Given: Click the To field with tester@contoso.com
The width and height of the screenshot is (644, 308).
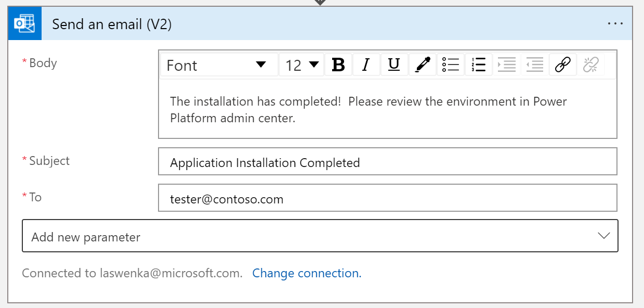Looking at the screenshot, I should (387, 199).
